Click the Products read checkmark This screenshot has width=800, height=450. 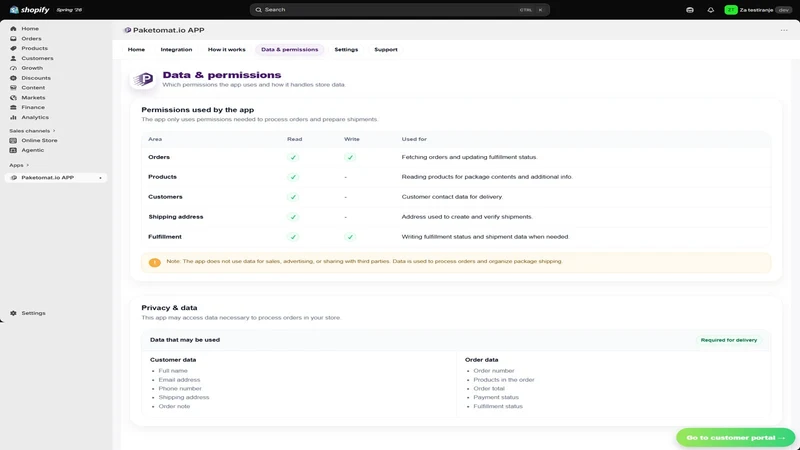click(x=293, y=177)
